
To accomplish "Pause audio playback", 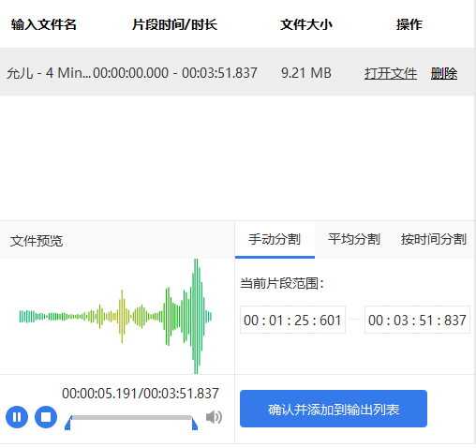I will pos(17,417).
